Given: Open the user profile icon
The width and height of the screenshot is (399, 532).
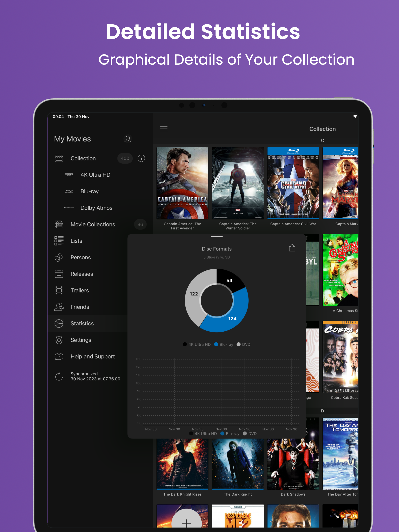Looking at the screenshot, I should point(128,139).
